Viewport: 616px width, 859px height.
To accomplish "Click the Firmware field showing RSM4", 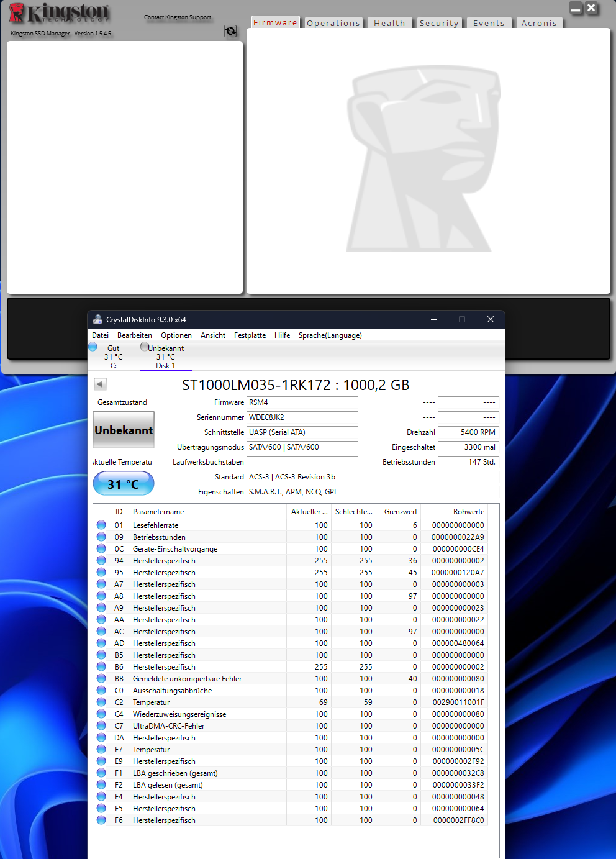I will [302, 402].
